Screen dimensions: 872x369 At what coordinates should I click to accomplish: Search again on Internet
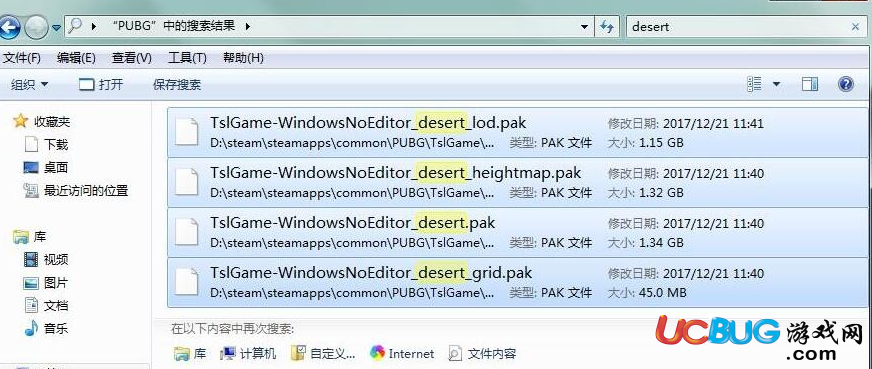pos(402,353)
